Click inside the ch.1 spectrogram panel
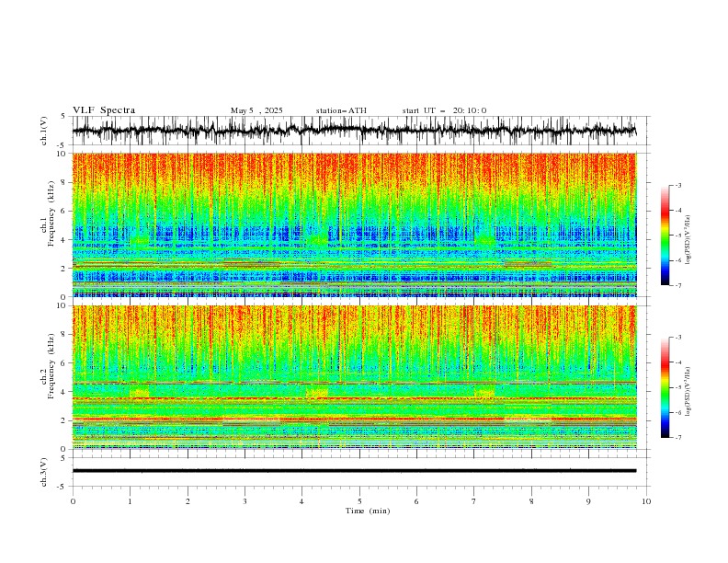The image size is (728, 563). click(x=354, y=224)
